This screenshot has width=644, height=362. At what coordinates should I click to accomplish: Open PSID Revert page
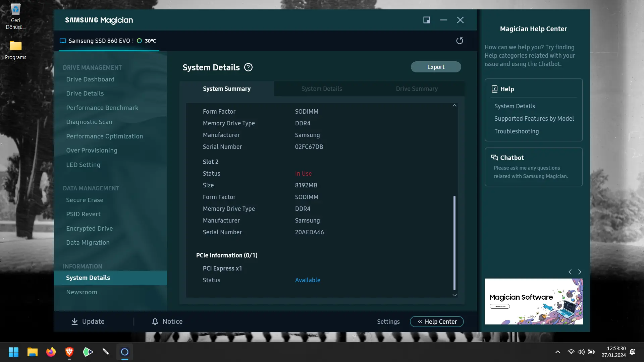pos(84,214)
